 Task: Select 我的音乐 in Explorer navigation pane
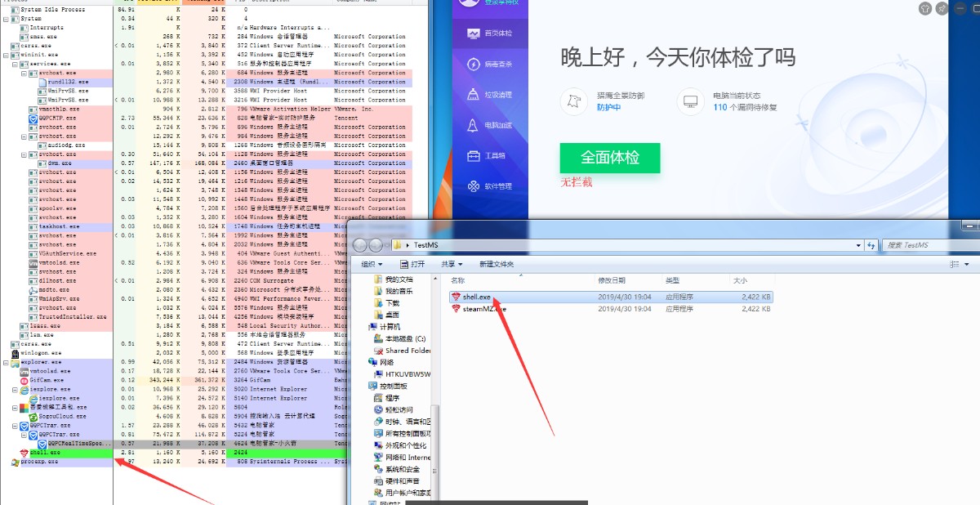coord(393,291)
